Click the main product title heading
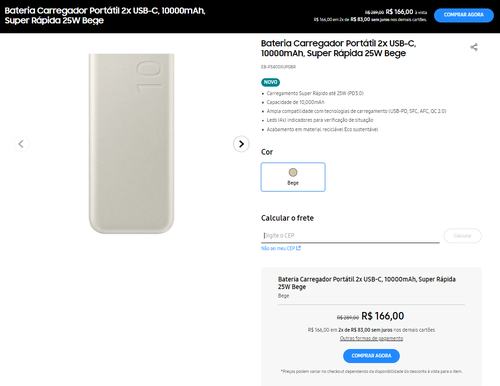 pyautogui.click(x=338, y=48)
